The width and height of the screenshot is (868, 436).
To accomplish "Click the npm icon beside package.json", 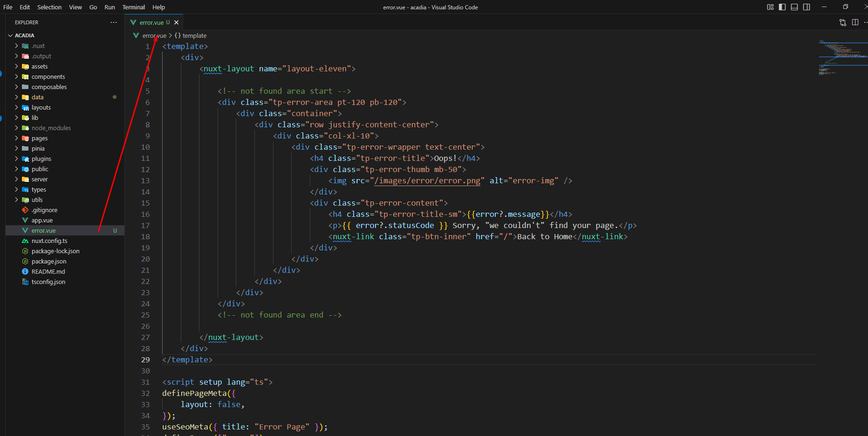I will tap(26, 261).
